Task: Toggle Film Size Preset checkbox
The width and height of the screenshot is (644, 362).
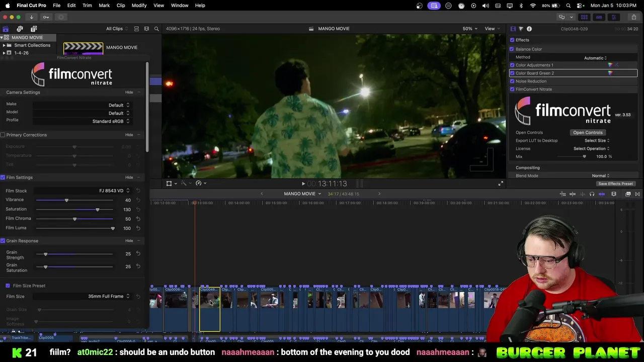Action: (x=8, y=286)
